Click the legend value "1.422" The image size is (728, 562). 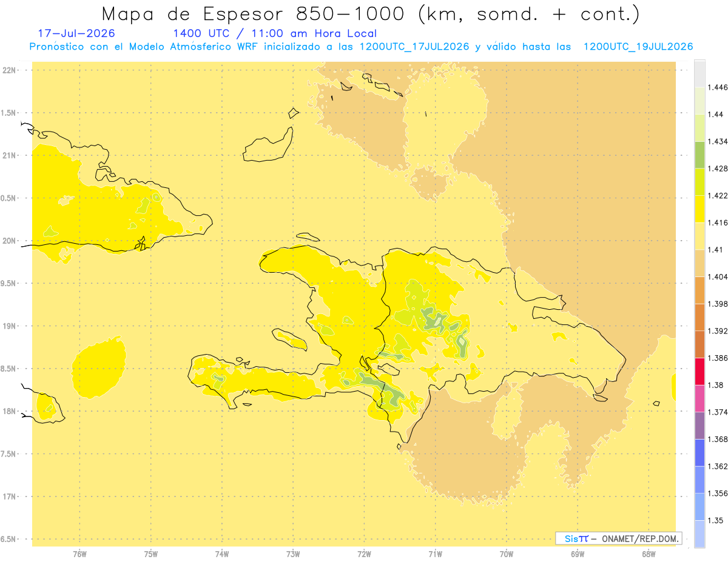coord(718,196)
